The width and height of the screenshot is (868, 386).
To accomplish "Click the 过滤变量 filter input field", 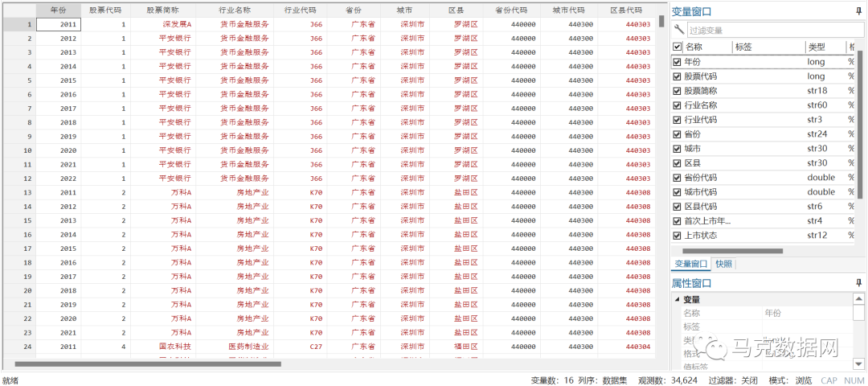I will pos(774,31).
